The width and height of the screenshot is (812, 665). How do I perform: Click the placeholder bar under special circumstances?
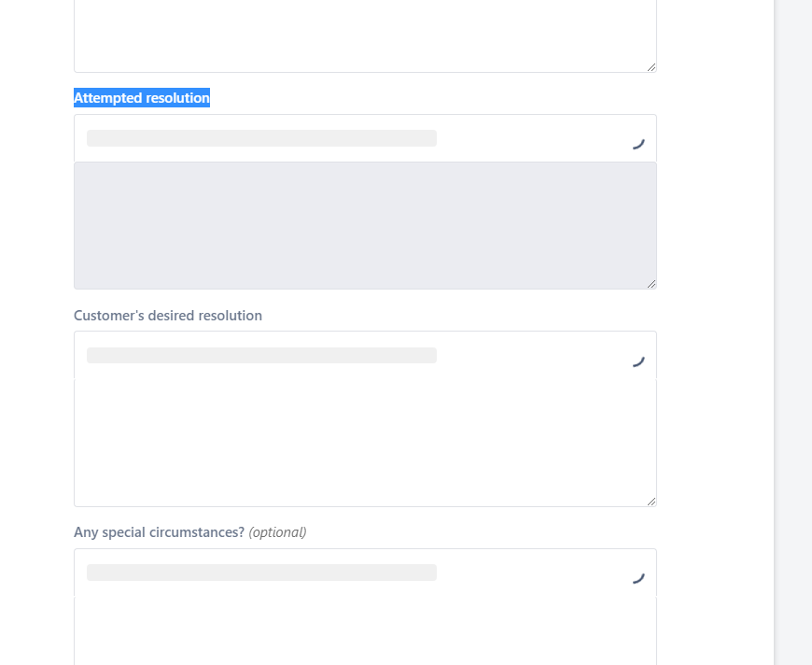pos(261,572)
